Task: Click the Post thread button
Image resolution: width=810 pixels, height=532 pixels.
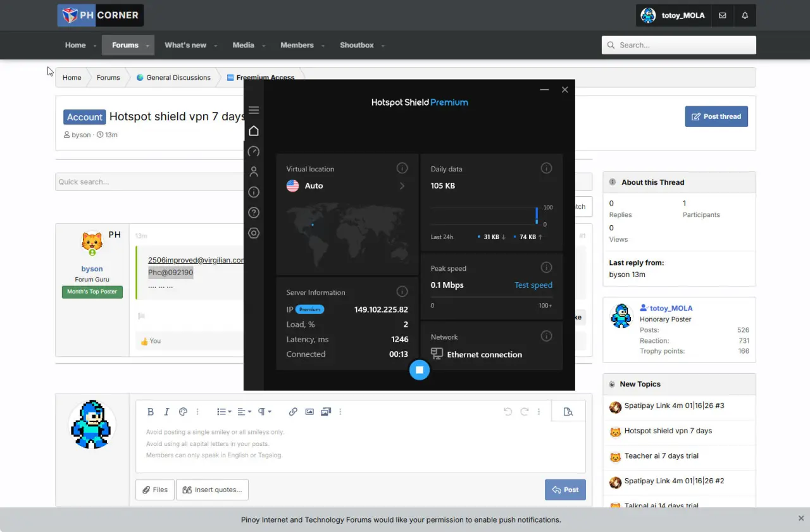Action: point(716,116)
